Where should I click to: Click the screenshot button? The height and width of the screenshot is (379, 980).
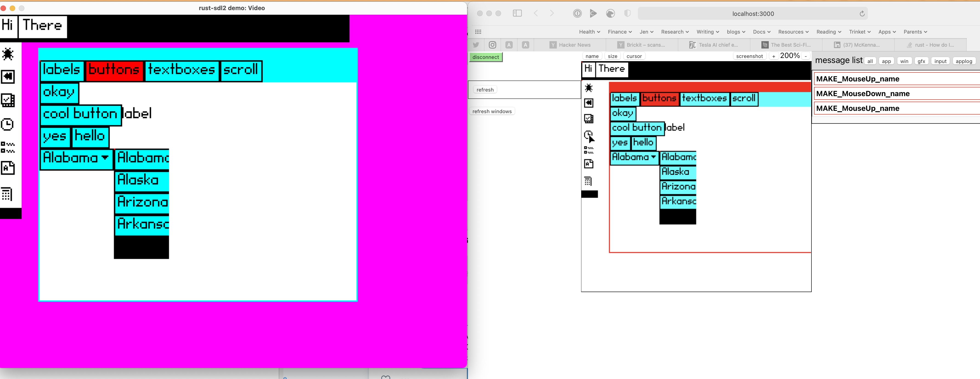coord(749,56)
